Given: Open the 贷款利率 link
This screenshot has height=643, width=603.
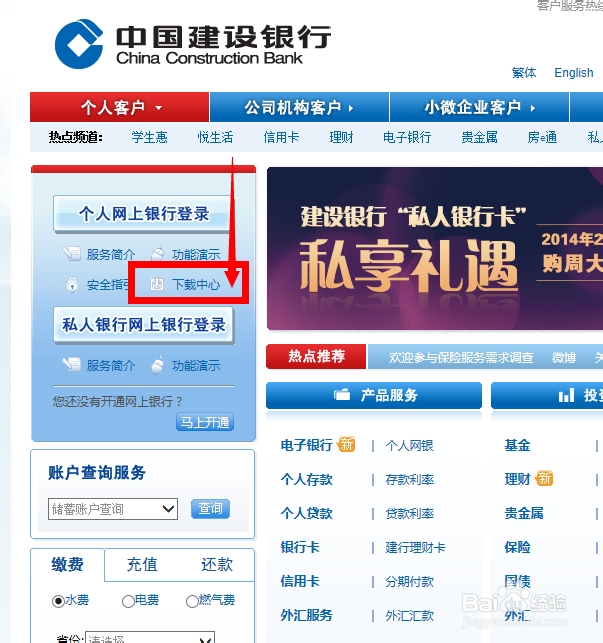Looking at the screenshot, I should 409,514.
